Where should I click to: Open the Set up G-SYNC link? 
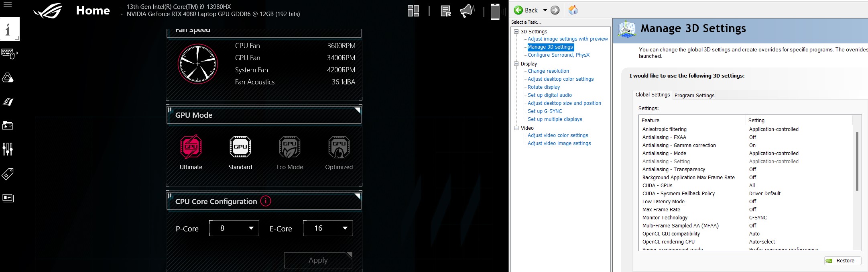tap(545, 111)
